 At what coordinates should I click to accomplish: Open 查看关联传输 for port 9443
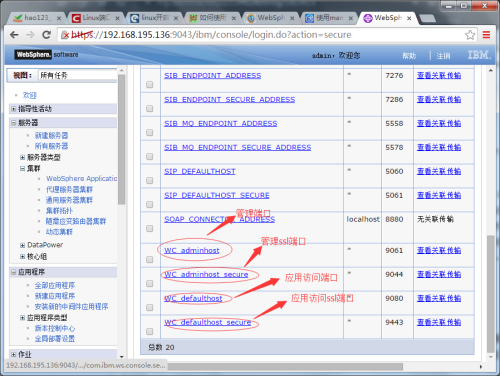pos(439,322)
